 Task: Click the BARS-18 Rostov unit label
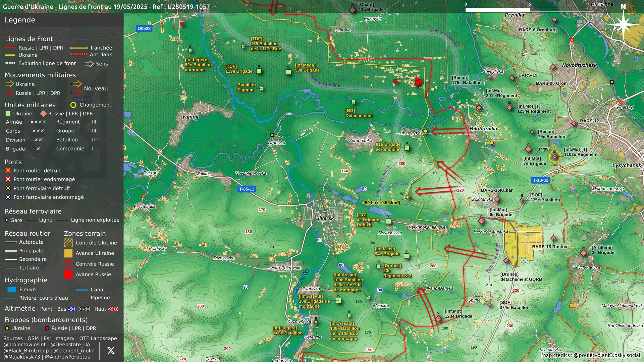[549, 247]
